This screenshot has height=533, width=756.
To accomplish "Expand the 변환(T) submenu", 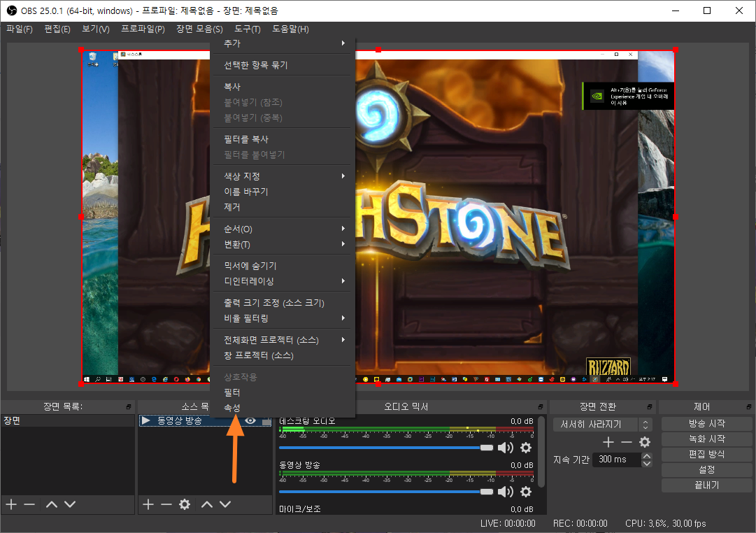I will tap(284, 244).
